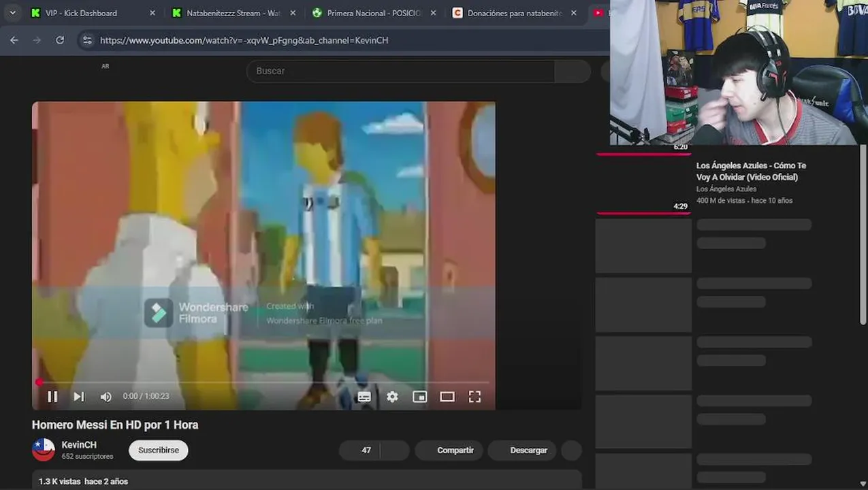The image size is (868, 490).
Task: Pause the Homero Messi video
Action: [52, 397]
